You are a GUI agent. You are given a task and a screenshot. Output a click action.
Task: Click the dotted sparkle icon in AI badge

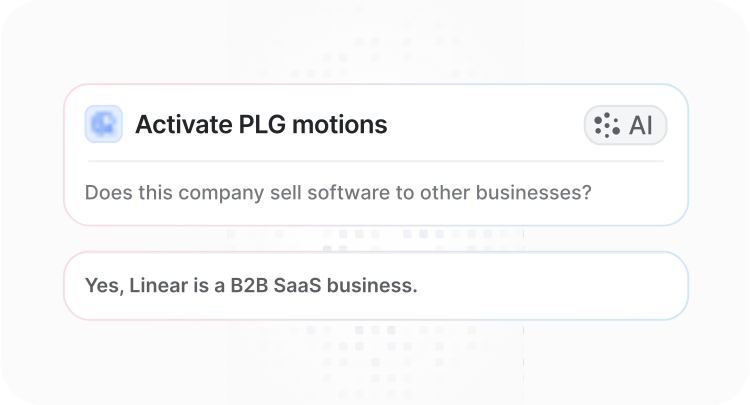click(607, 125)
